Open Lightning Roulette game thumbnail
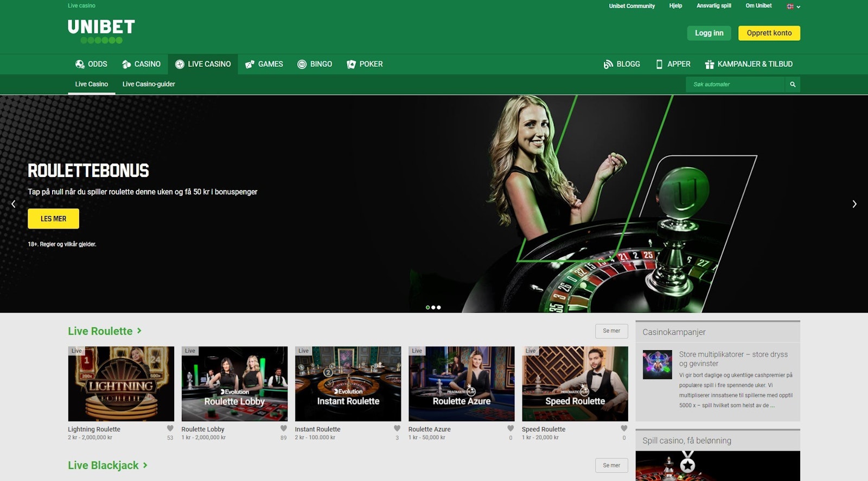Viewport: 868px width, 481px height. tap(121, 384)
